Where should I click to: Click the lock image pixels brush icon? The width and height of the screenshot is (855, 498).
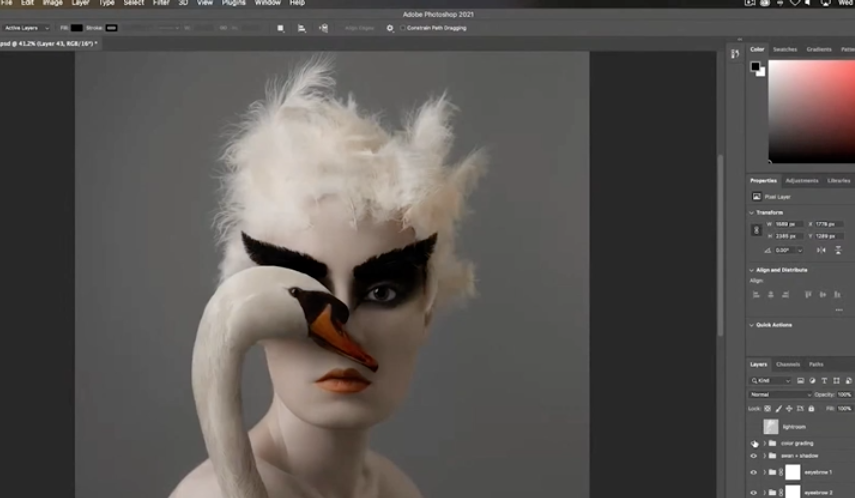[780, 409]
